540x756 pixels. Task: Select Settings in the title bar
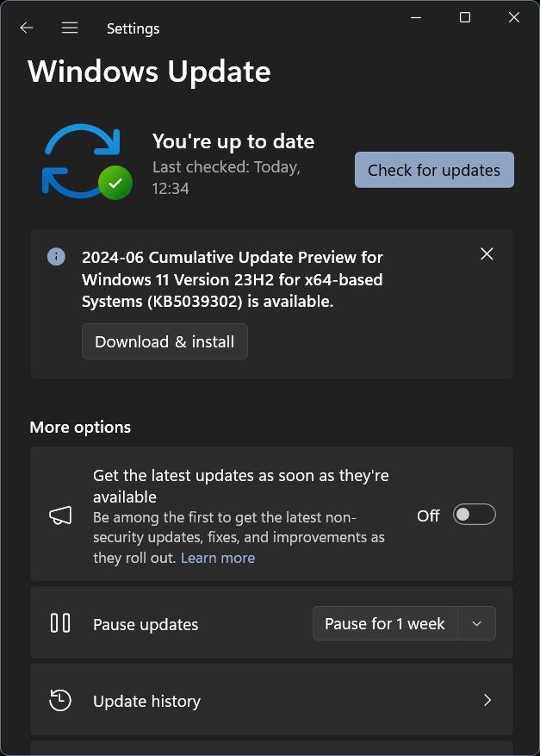133,28
